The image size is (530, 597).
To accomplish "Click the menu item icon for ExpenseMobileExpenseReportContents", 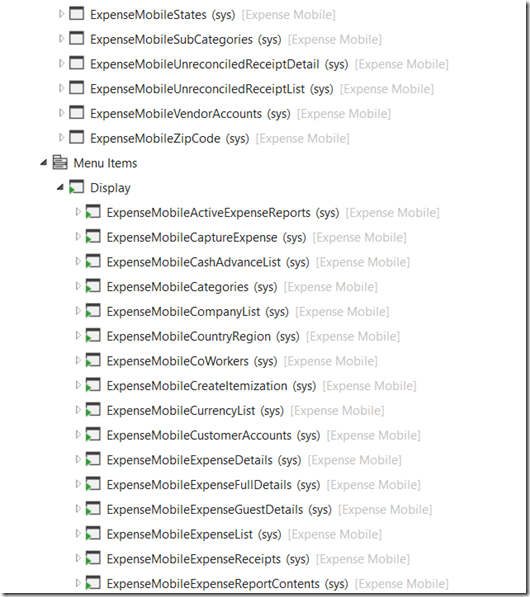I will click(x=93, y=583).
